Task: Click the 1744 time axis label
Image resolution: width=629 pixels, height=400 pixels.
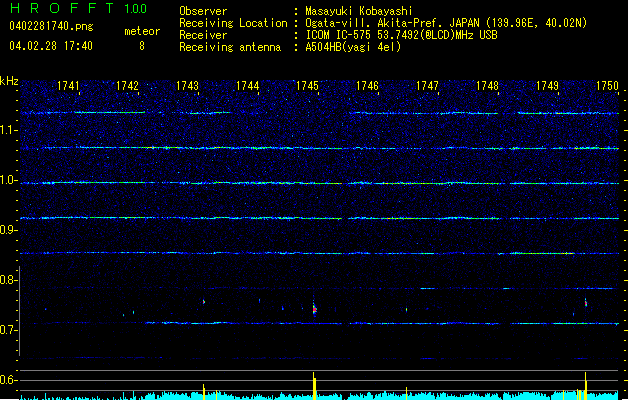Action: tap(248, 86)
